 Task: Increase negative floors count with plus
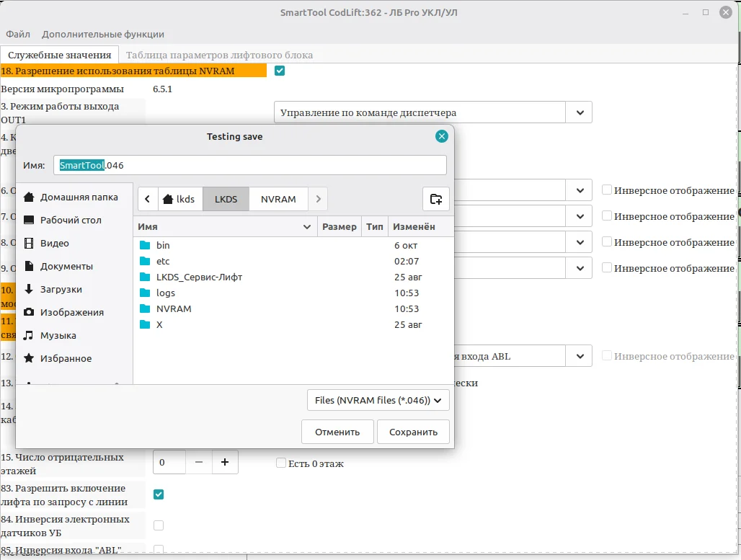[225, 462]
